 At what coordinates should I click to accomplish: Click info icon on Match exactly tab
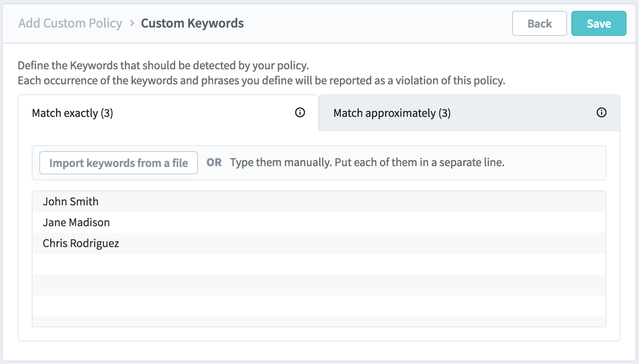[x=300, y=112]
